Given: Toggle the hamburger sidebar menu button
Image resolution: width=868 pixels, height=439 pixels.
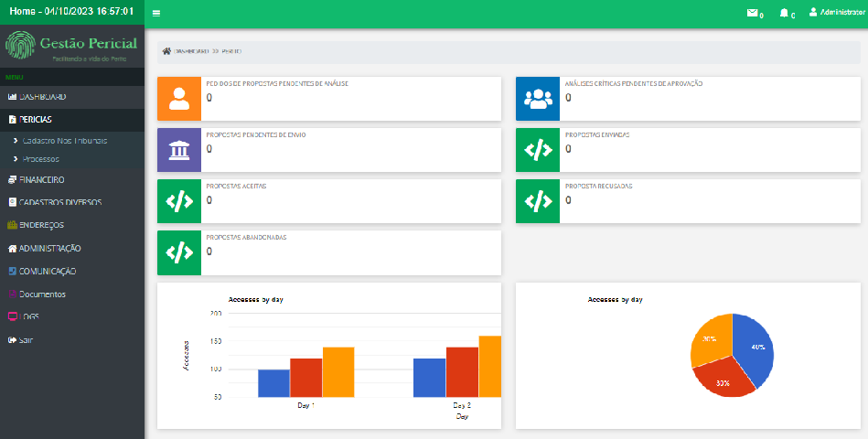Looking at the screenshot, I should pos(156,13).
